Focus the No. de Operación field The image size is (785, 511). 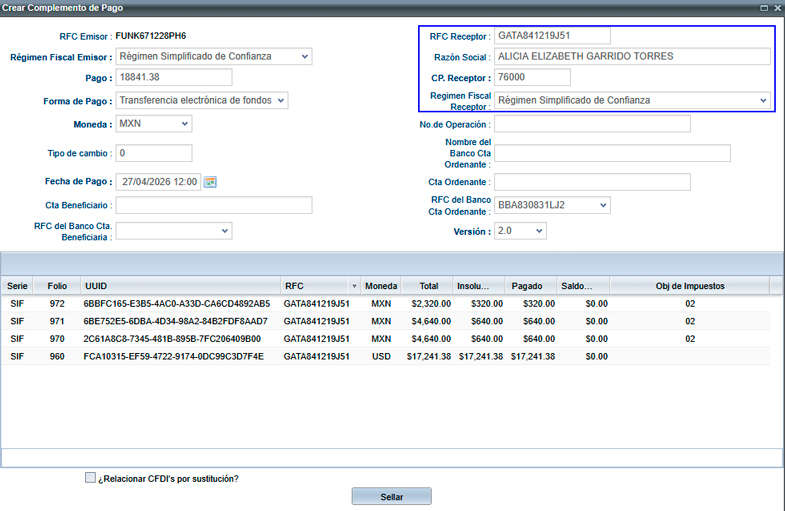point(592,124)
